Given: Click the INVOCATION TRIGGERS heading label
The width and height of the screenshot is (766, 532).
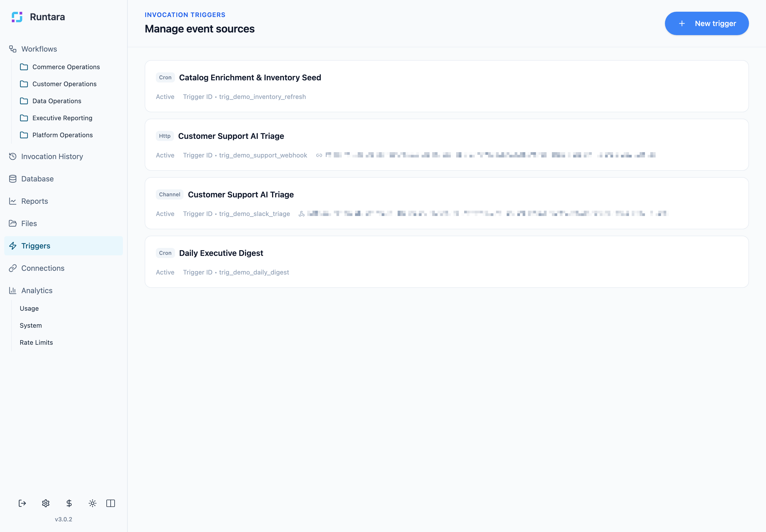Looking at the screenshot, I should (185, 15).
